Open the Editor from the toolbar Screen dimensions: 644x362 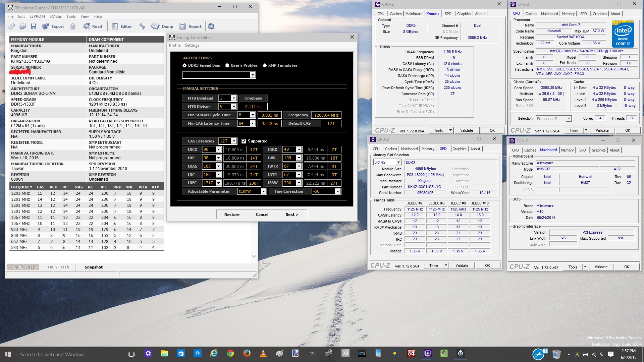122,26
